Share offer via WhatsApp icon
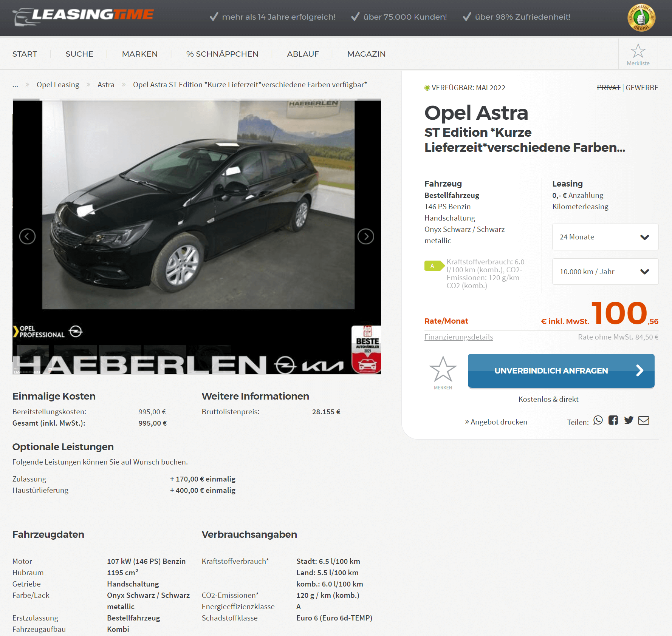The width and height of the screenshot is (672, 636). tap(598, 420)
